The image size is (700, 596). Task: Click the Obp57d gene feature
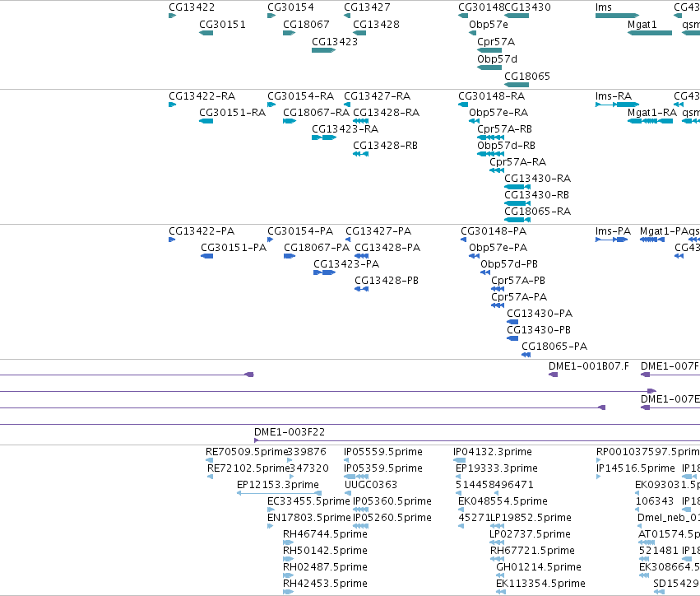click(x=489, y=68)
